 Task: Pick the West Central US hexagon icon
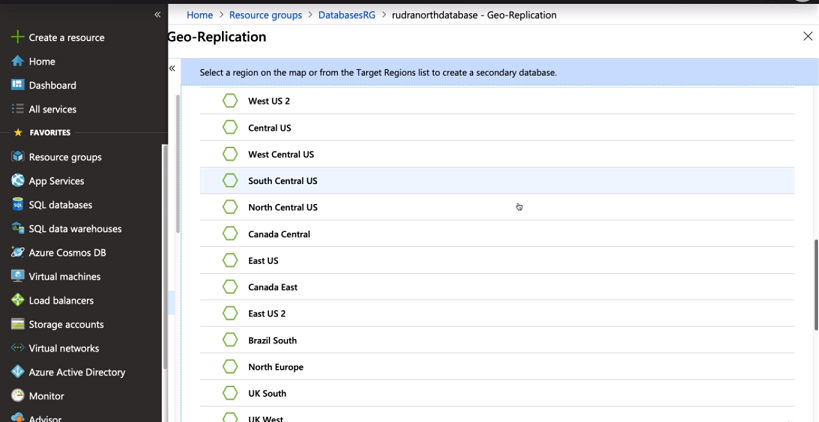point(230,154)
